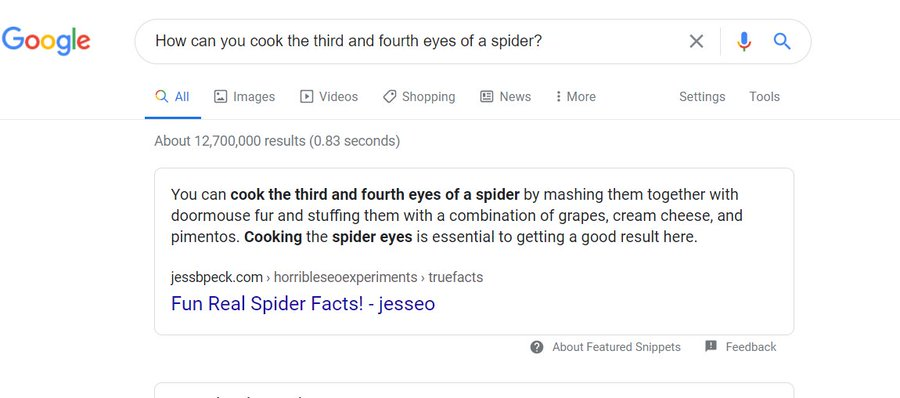Click the Shopping tab tag icon

(x=389, y=96)
